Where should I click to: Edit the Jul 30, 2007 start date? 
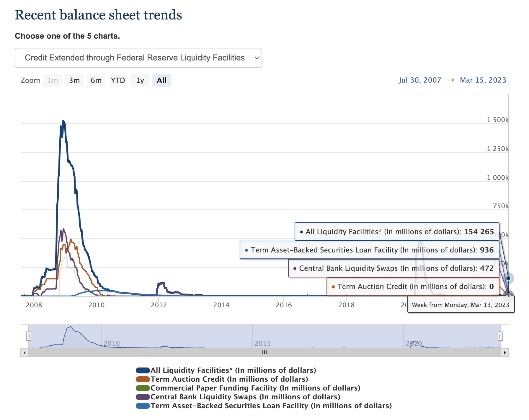click(419, 80)
